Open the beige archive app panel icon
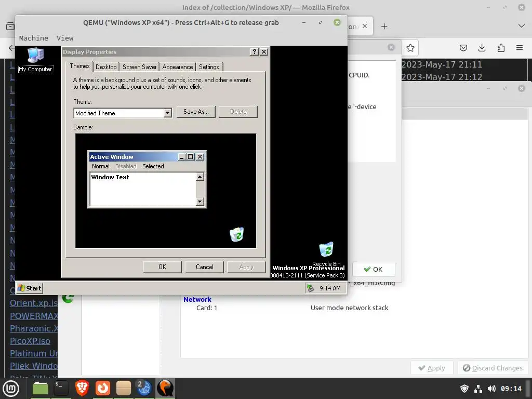The width and height of the screenshot is (532, 399). click(123, 388)
